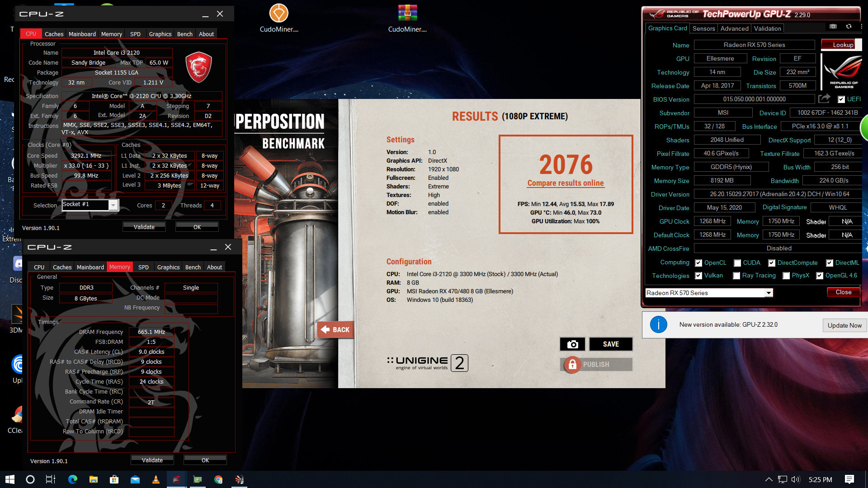Open Task View on the taskbar

51,479
